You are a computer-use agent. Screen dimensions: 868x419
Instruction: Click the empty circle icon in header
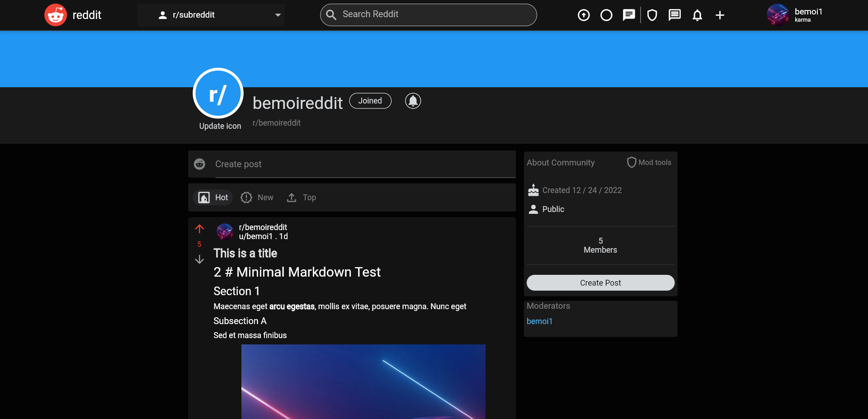point(606,15)
